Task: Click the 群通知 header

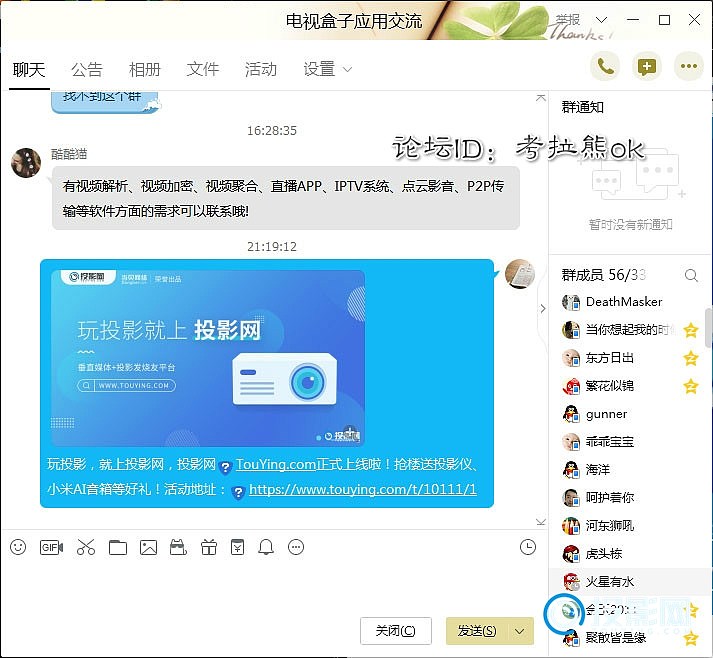Action: (582, 107)
